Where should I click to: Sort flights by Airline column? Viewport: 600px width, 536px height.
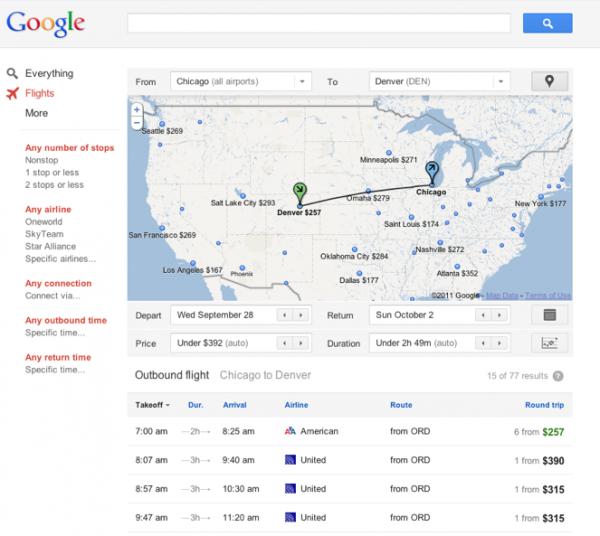296,405
